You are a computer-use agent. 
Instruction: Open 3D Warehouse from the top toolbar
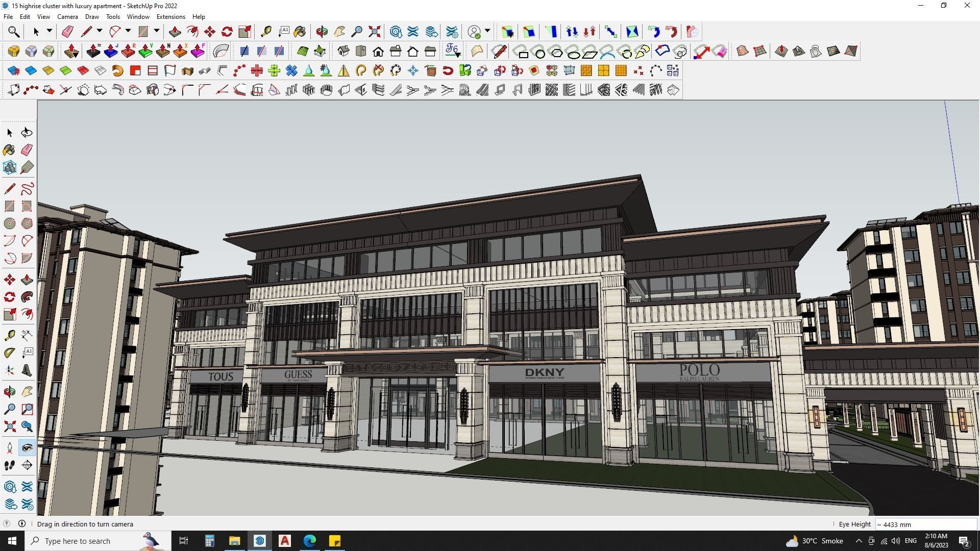pos(396,32)
